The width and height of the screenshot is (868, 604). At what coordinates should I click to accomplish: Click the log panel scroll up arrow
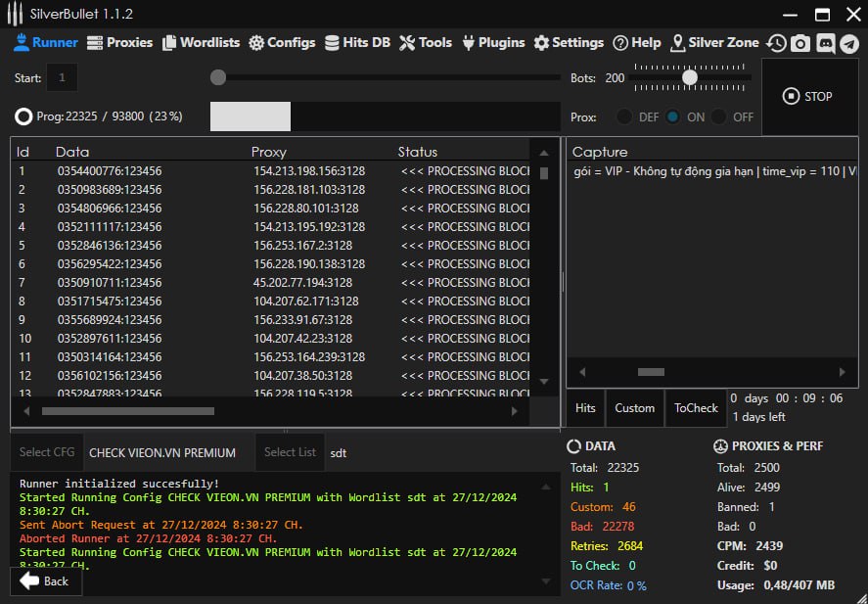(546, 488)
